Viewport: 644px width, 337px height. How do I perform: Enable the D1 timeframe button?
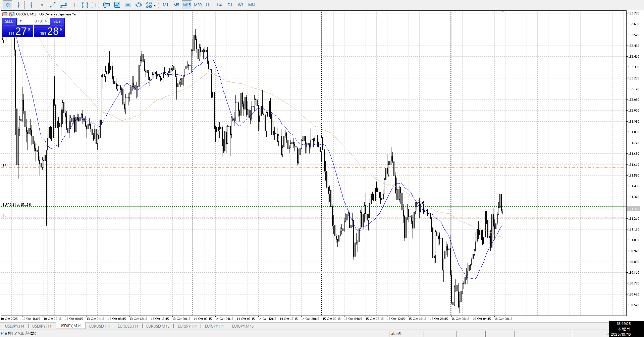click(230, 5)
